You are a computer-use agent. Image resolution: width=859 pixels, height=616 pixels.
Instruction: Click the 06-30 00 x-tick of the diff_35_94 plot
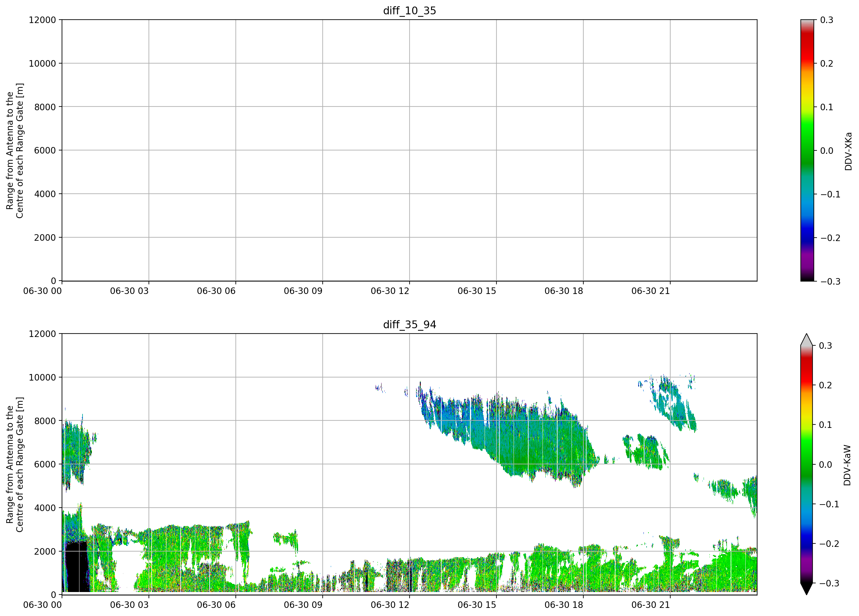[x=42, y=605]
